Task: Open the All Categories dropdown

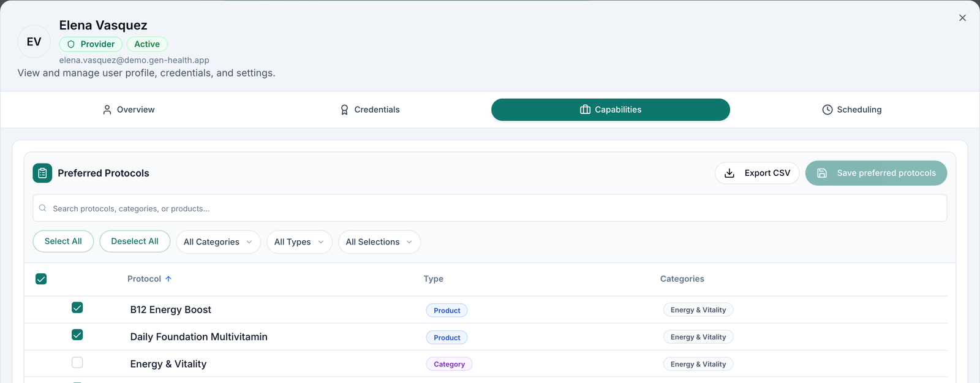Action: point(218,242)
